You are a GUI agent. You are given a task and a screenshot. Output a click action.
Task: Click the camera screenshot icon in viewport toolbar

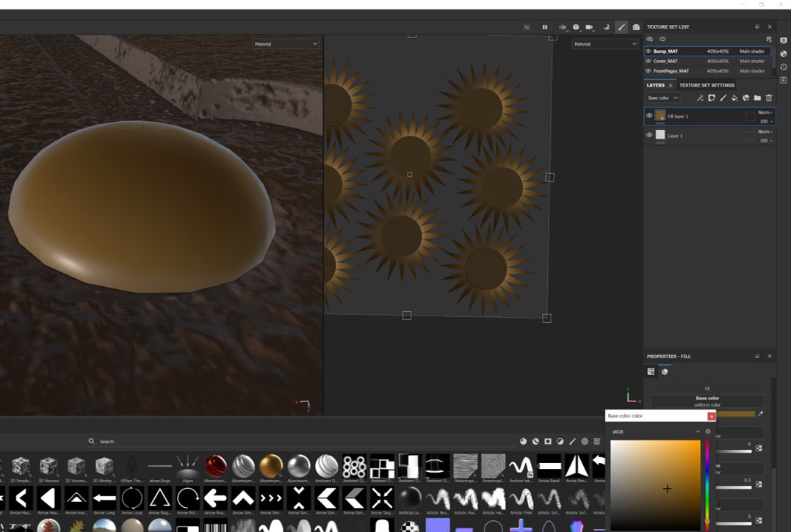[636, 27]
